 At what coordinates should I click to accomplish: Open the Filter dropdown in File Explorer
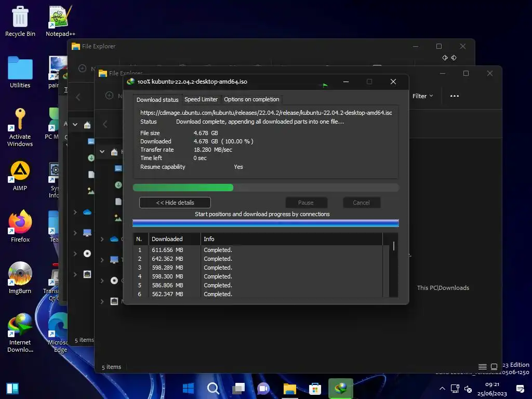(422, 96)
